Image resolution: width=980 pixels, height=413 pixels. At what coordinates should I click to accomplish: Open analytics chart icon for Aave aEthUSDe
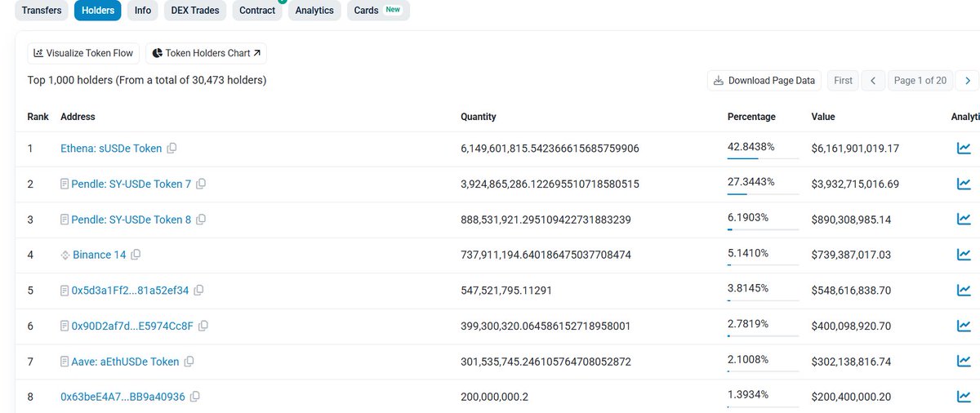click(x=964, y=362)
